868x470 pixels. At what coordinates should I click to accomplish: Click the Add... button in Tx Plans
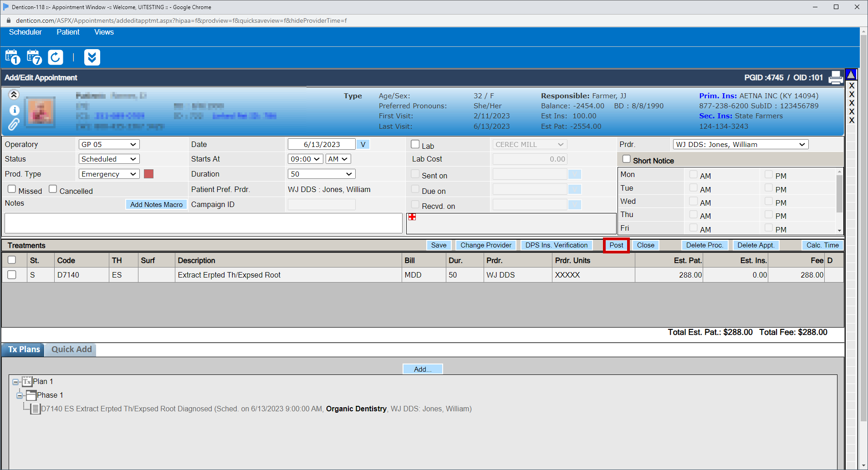pyautogui.click(x=423, y=369)
